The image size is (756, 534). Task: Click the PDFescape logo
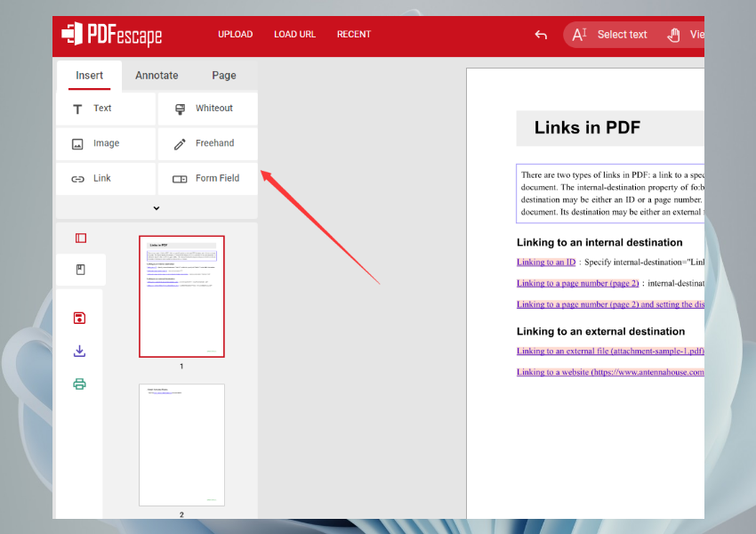point(111,34)
